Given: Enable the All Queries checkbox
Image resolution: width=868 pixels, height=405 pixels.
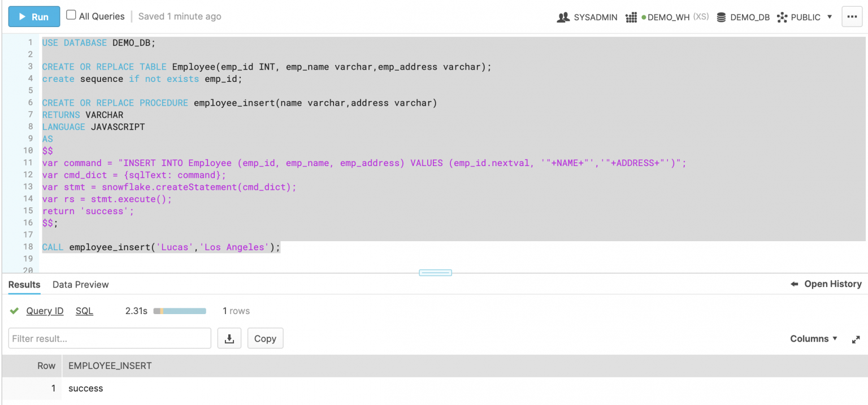Looking at the screenshot, I should tap(70, 15).
